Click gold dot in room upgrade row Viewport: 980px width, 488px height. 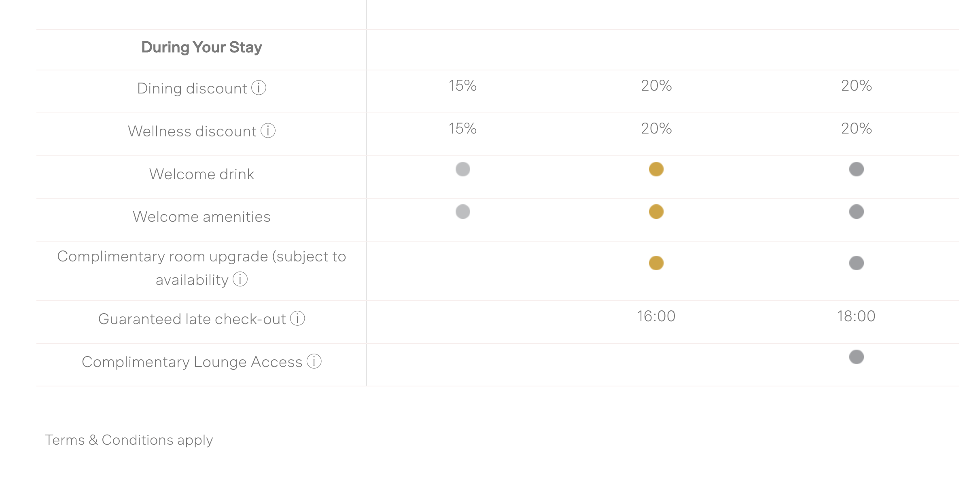[x=656, y=263]
